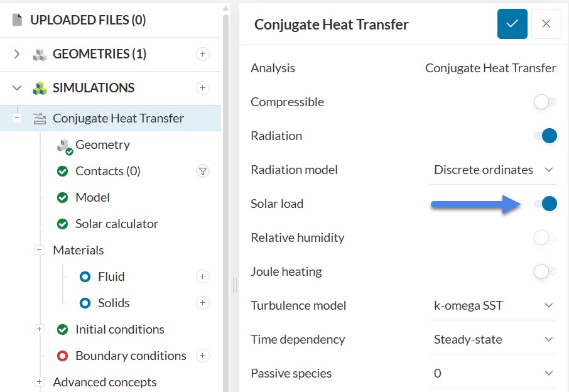Image resolution: width=569 pixels, height=392 pixels.
Task: Enable the Joule heating toggle
Action: [x=545, y=271]
